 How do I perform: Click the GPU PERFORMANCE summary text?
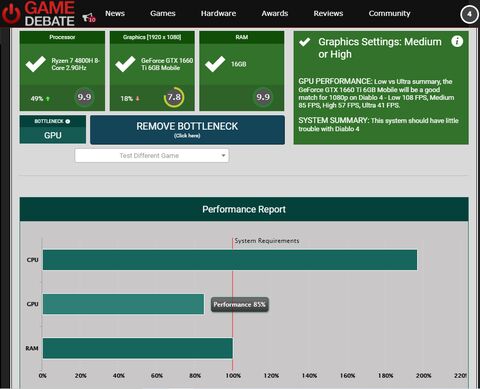[x=376, y=93]
